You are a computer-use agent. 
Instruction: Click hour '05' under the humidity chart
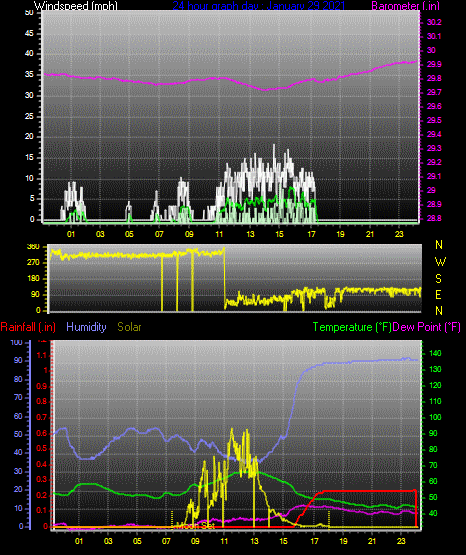tap(137, 541)
